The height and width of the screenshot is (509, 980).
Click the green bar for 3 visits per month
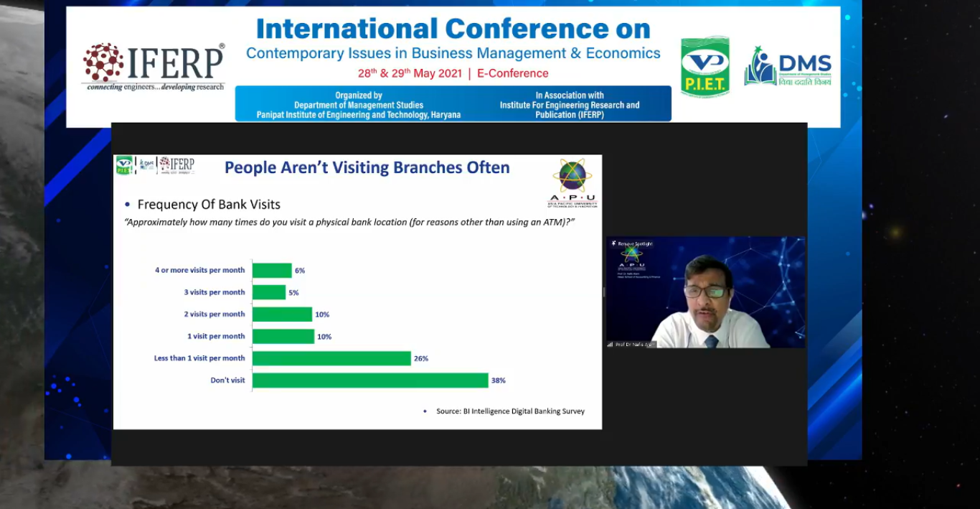click(x=269, y=292)
